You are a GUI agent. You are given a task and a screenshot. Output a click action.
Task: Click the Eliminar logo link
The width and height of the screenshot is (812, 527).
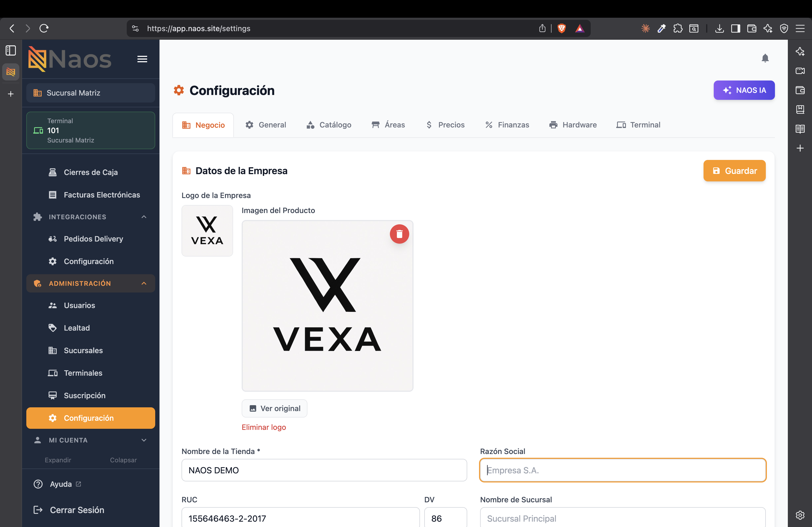[263, 427]
